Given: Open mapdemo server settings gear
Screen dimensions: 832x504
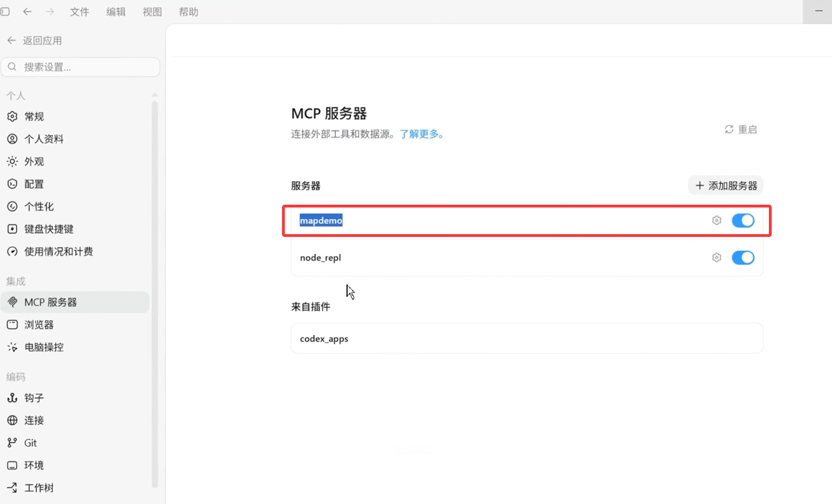Looking at the screenshot, I should pos(717,220).
